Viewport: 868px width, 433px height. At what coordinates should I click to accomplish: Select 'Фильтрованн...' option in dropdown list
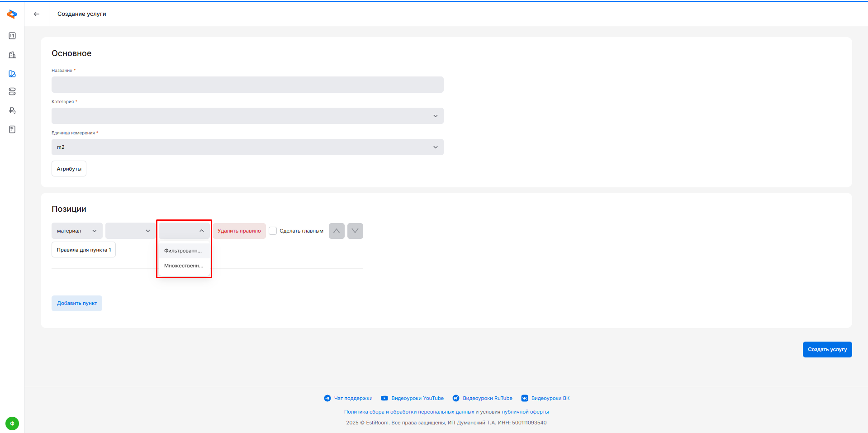coord(183,251)
